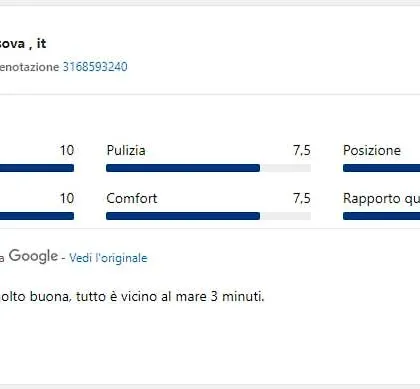This screenshot has width=420, height=389.
Task: Click the review text about the sea
Action: pos(132,296)
